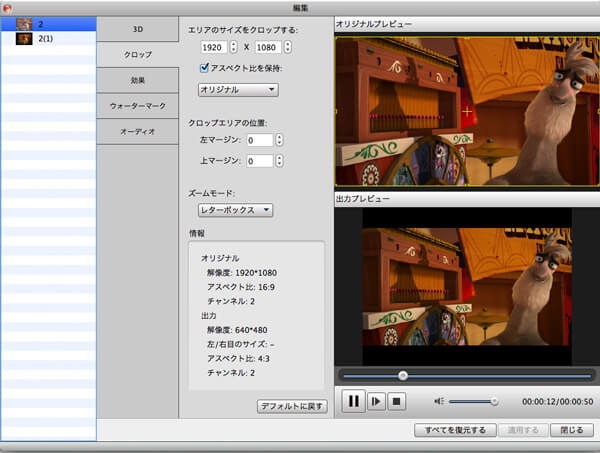Click the アスペクト比: 4:3 text
Viewport: 600px width, 453px height.
coord(238,358)
